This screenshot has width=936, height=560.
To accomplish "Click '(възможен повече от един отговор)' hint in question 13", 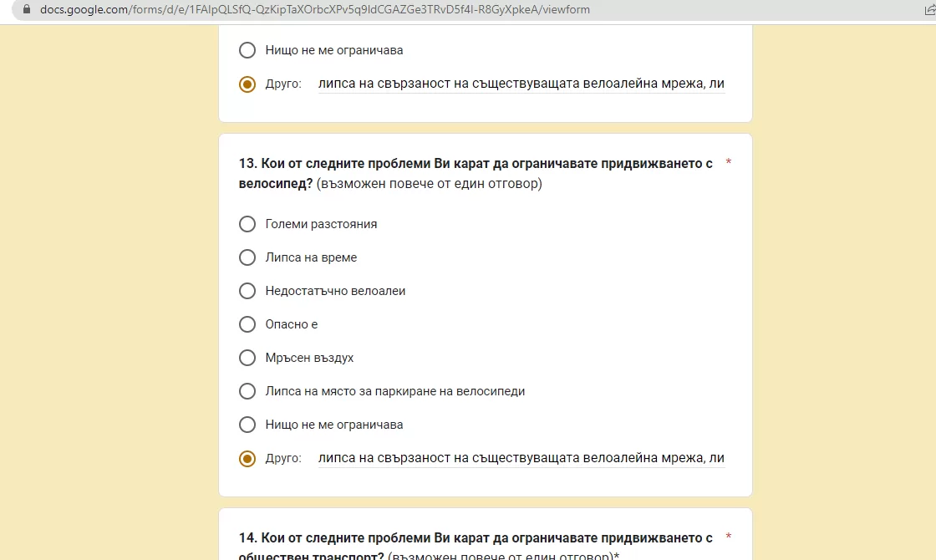I will (430, 183).
